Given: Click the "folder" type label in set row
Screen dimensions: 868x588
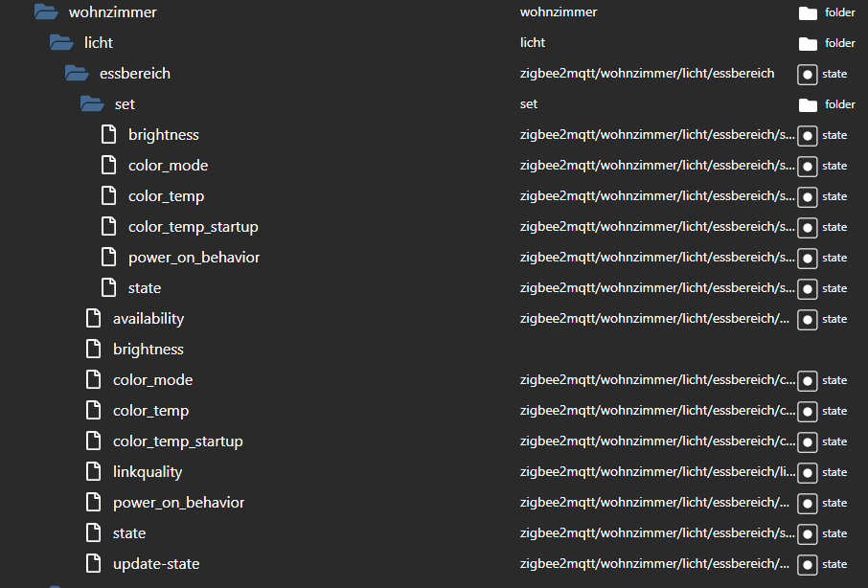Looking at the screenshot, I should coord(840,104).
